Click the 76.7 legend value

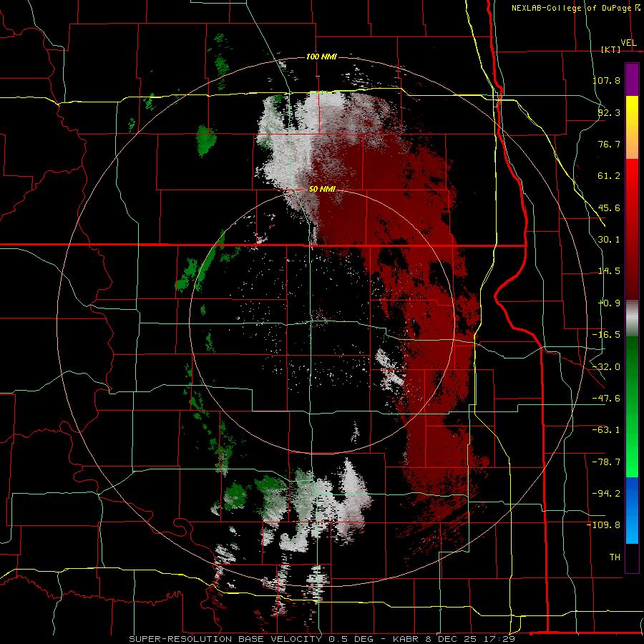click(609, 144)
